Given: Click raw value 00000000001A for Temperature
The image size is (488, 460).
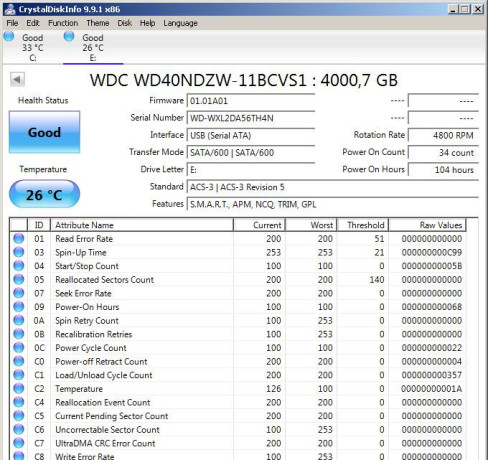Looking at the screenshot, I should click(x=432, y=389).
